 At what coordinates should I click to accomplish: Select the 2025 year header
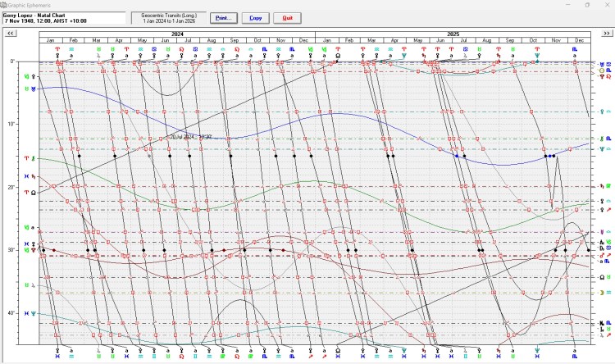coord(453,33)
